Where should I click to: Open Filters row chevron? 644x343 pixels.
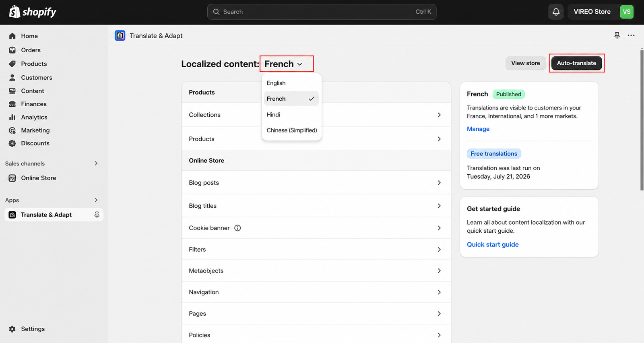click(x=439, y=250)
